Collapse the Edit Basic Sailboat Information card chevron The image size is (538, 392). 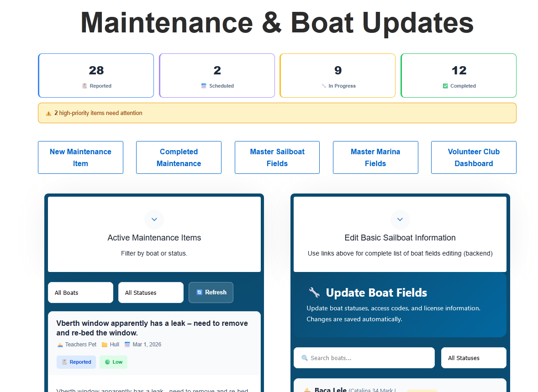[400, 220]
